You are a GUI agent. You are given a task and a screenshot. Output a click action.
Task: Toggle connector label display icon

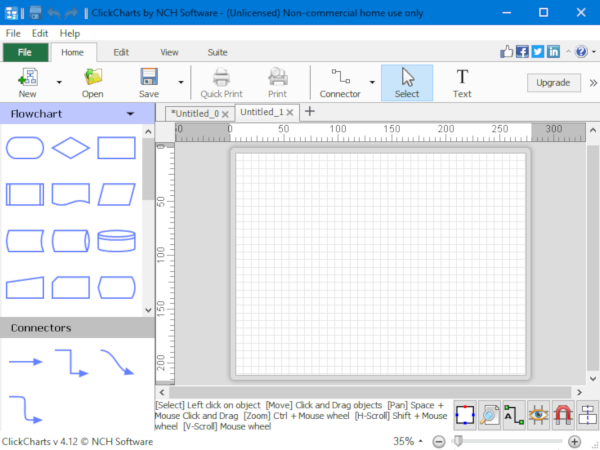pos(514,415)
